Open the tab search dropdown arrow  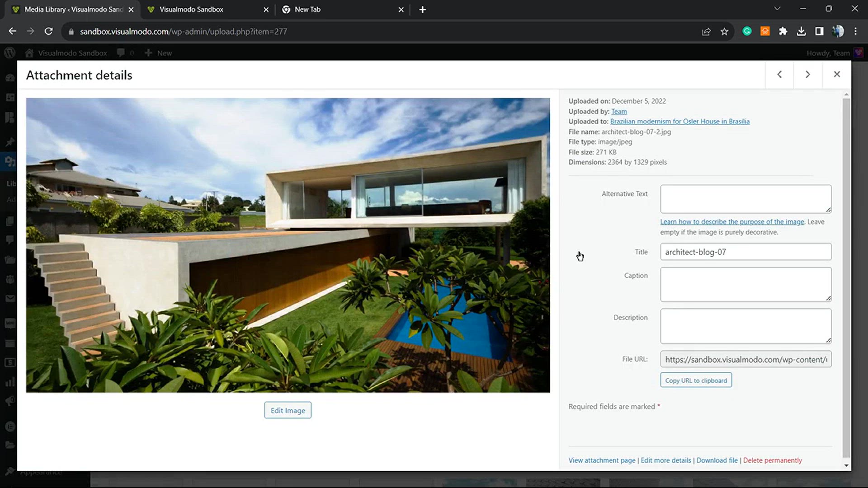[777, 9]
